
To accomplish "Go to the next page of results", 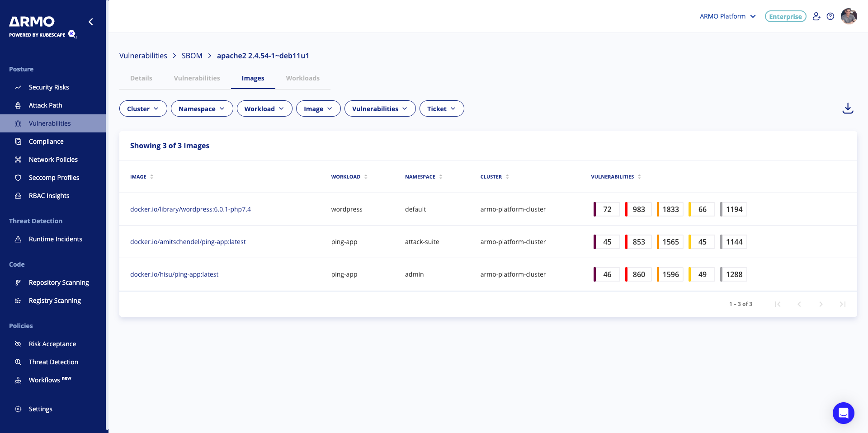I will click(821, 304).
